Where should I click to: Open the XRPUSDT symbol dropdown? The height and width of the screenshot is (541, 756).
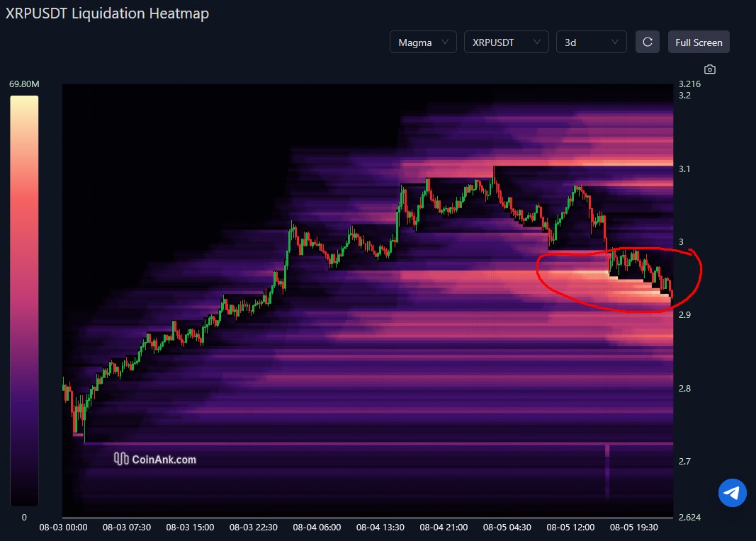pyautogui.click(x=507, y=42)
